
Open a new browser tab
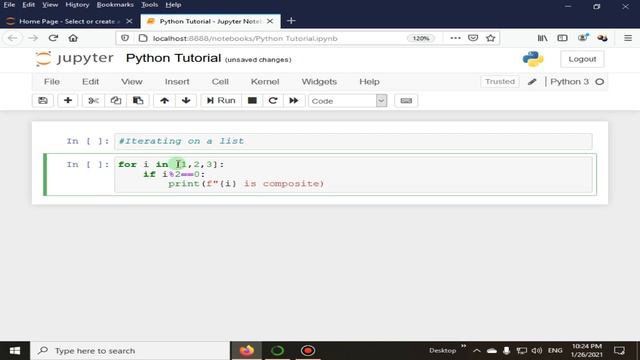[291, 21]
